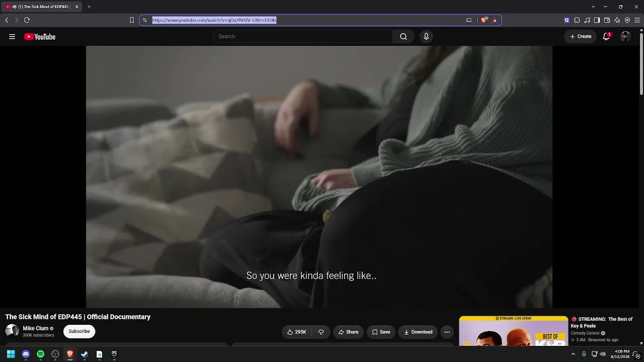Open Brave Leo AI sparkle icon
Screen dimensions: 644x362
(x=617, y=20)
